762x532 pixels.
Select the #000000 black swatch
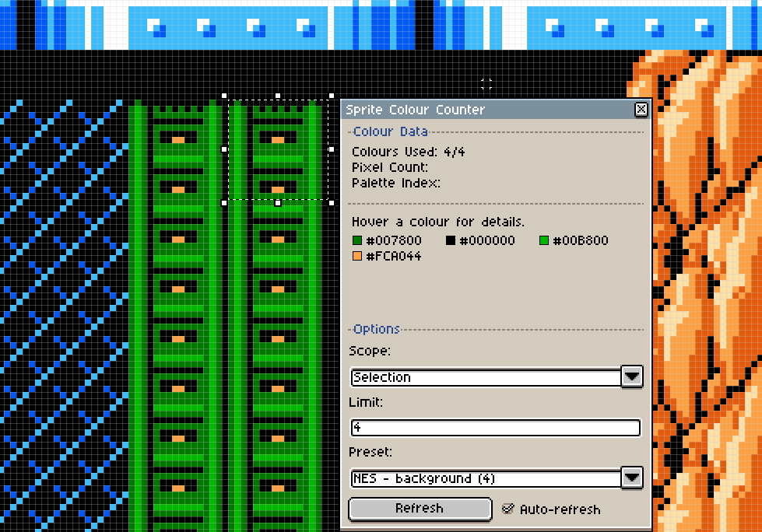point(451,240)
